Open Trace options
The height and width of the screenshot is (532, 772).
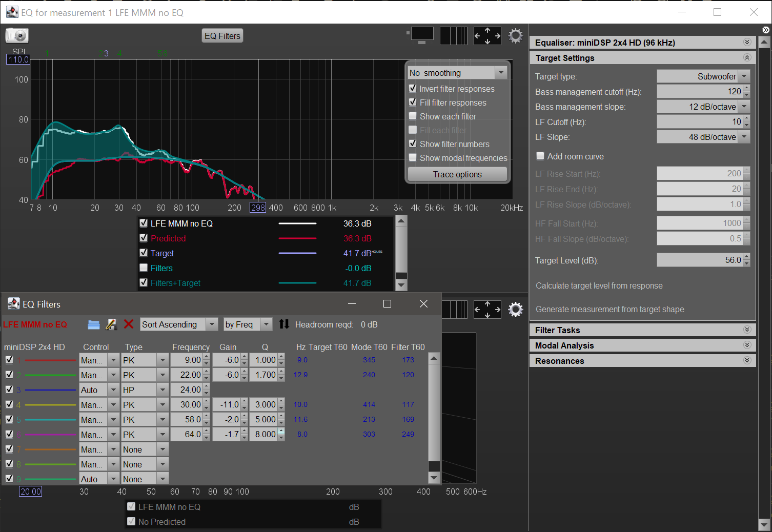click(x=457, y=174)
